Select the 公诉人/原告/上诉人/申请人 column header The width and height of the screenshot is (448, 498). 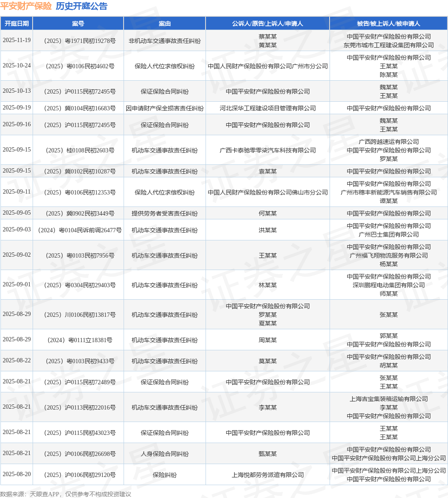point(268,24)
